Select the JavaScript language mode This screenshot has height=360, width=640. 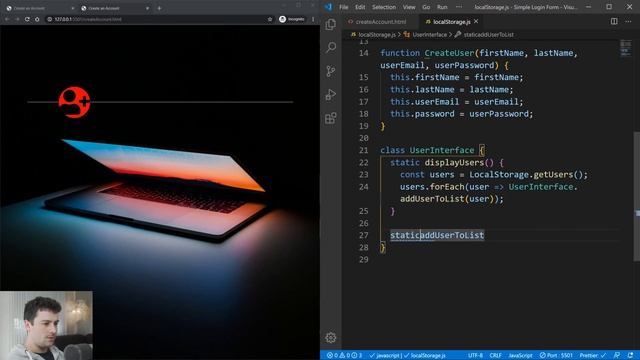coord(520,356)
